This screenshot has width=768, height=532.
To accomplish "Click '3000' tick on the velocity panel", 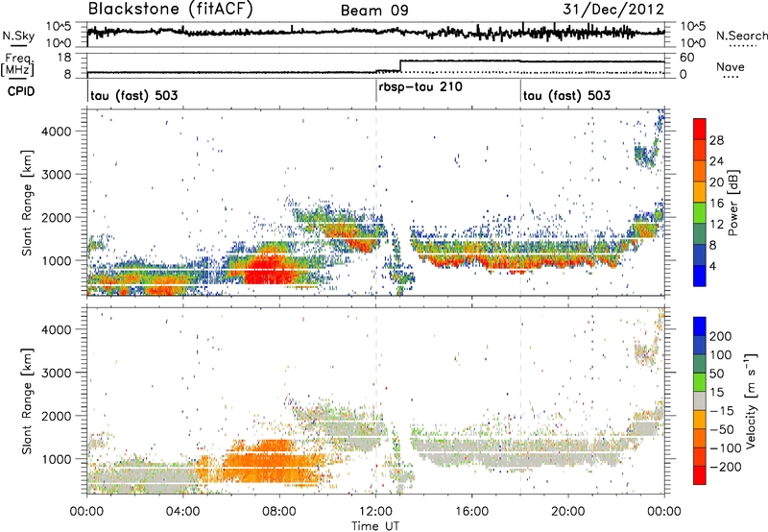I will point(56,373).
